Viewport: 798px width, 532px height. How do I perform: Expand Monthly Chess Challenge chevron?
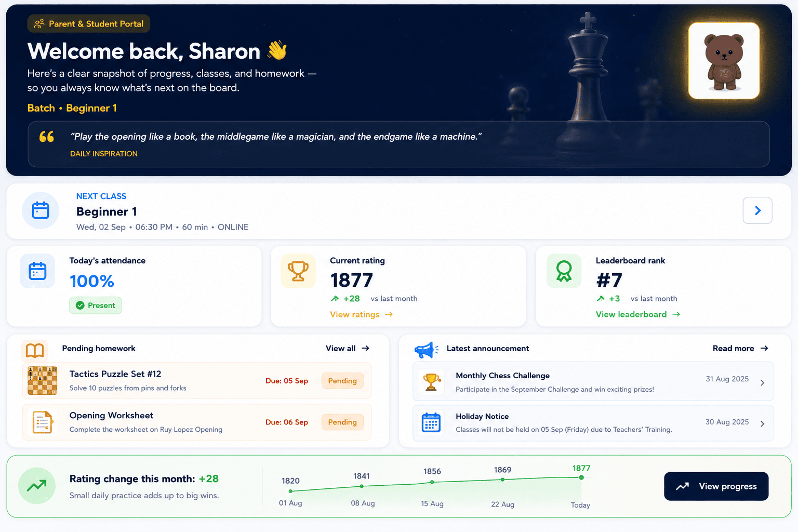[762, 383]
